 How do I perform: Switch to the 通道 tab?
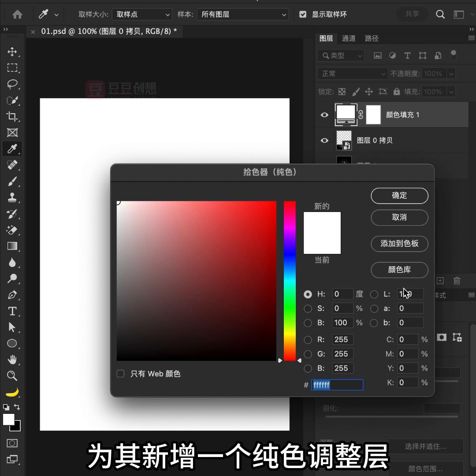(x=349, y=38)
